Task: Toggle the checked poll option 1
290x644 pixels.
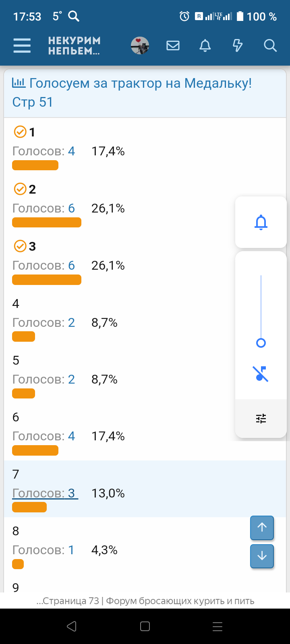Action: point(20,132)
